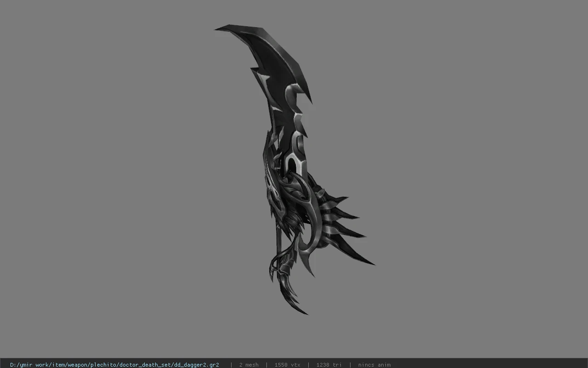Click the dagger 3D model in viewport
588x368 pixels.
pyautogui.click(x=294, y=170)
